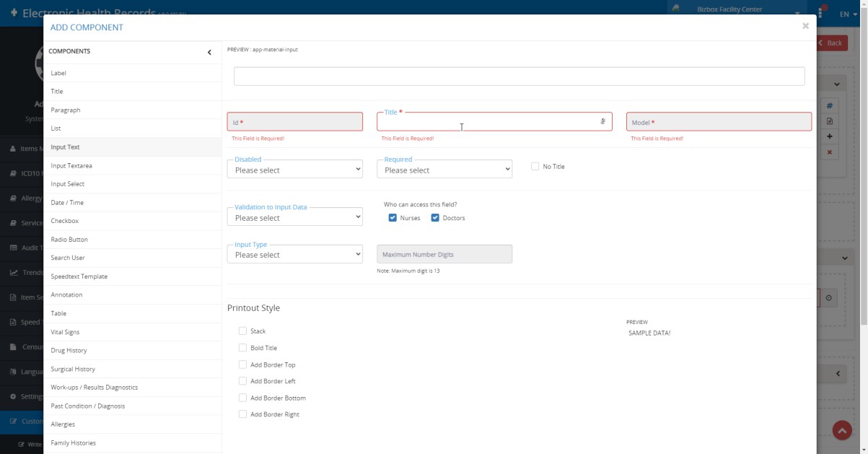Open the Validation to Input Data dropdown
The height and width of the screenshot is (454, 868).
pyautogui.click(x=294, y=217)
